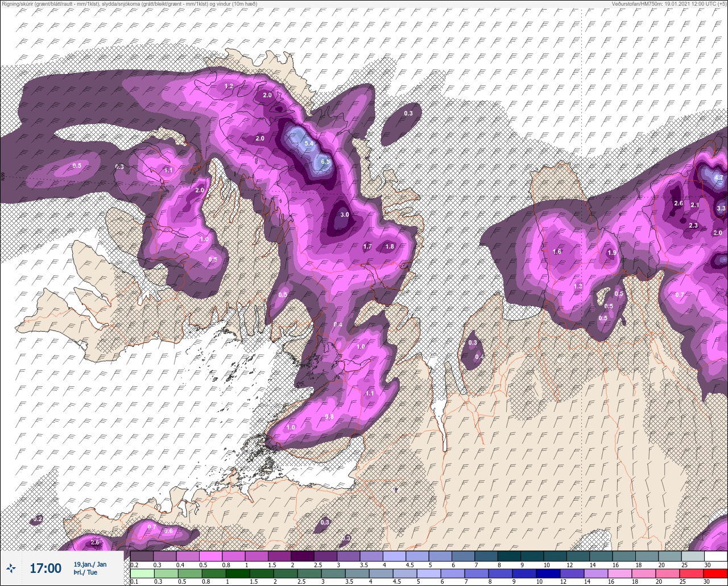
Task: Click the 0.8 value label on the map
Action: click(x=329, y=417)
